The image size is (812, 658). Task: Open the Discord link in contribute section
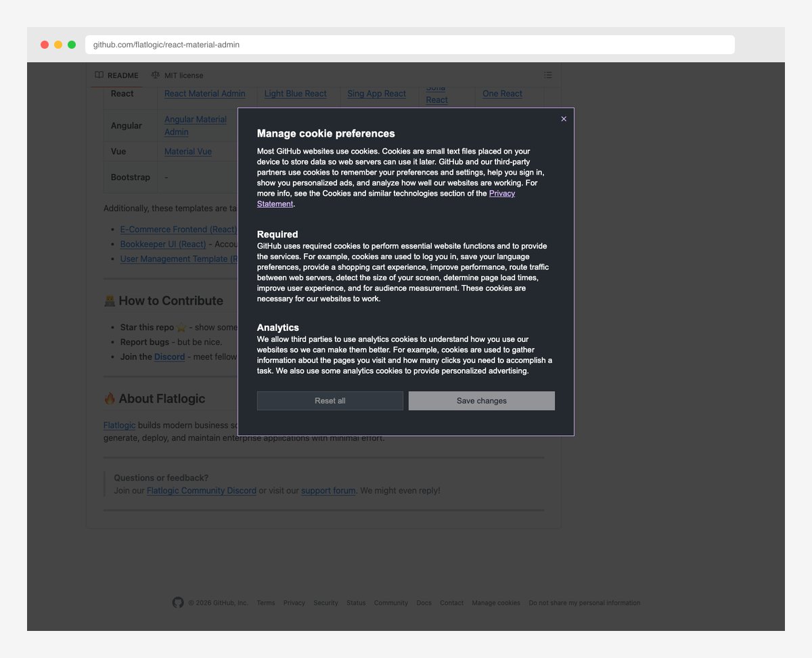pyautogui.click(x=169, y=357)
